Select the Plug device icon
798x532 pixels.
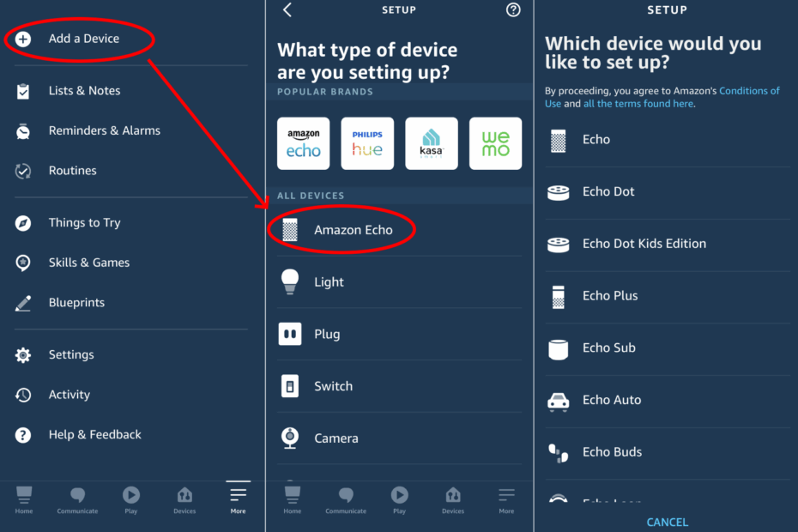pyautogui.click(x=290, y=334)
